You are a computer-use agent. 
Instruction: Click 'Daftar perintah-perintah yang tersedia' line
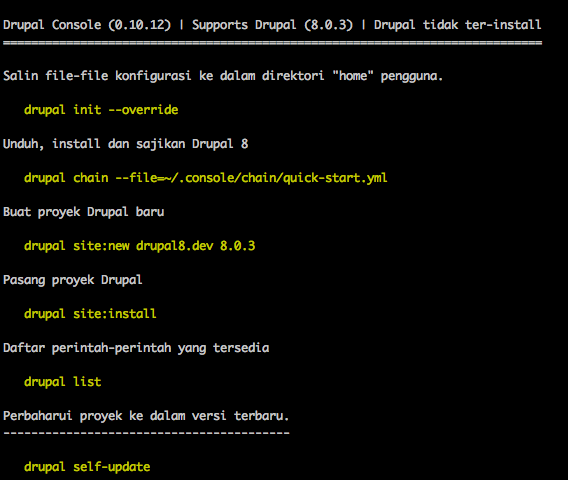pos(136,348)
